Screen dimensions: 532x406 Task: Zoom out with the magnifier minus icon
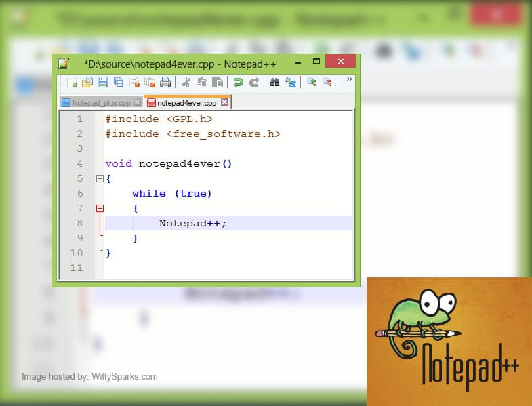(x=327, y=82)
